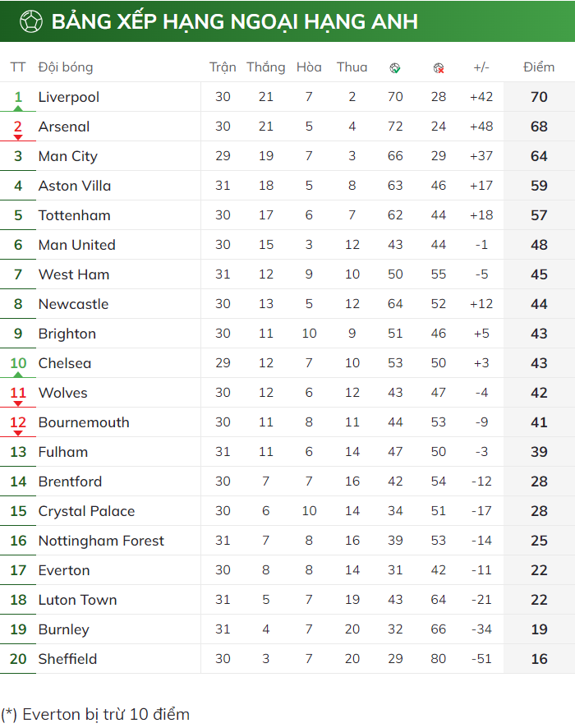The width and height of the screenshot is (575, 728).
Task: Click the goals scored ball icon
Action: [395, 68]
